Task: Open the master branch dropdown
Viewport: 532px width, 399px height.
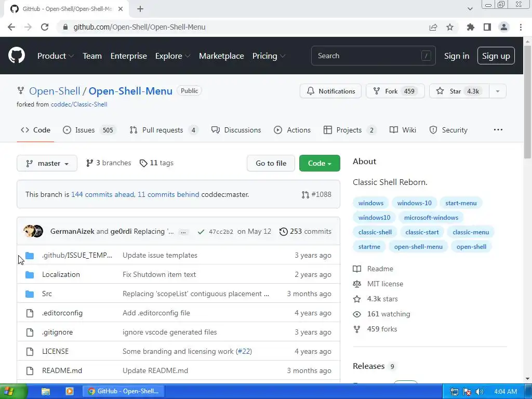Action: (x=47, y=163)
